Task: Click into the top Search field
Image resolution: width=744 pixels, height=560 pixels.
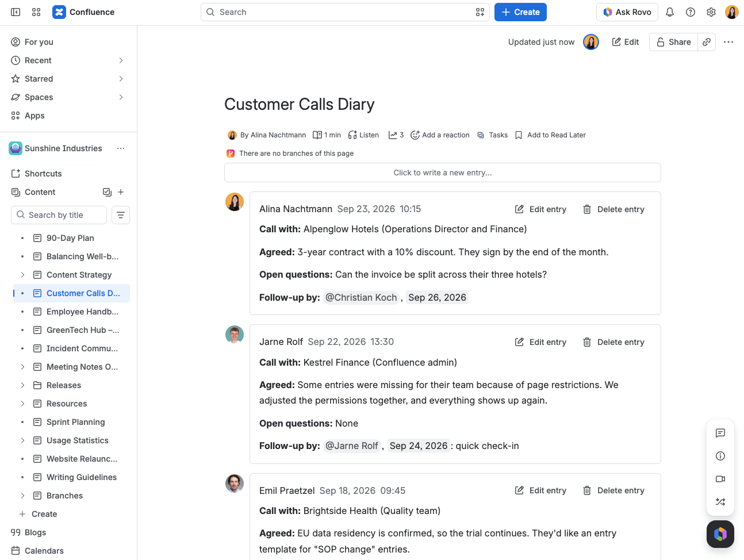Action: tap(345, 12)
